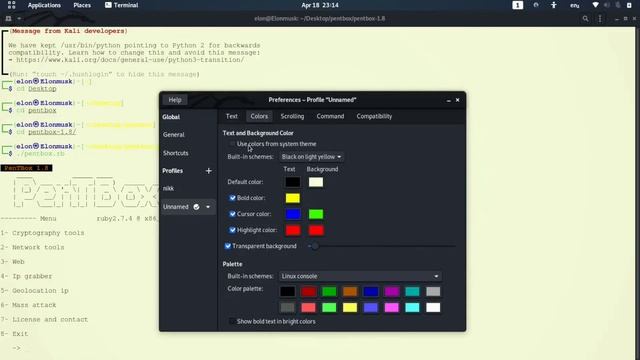Change the Highlight color background swatch
Screen dimensions: 640x360
316,230
